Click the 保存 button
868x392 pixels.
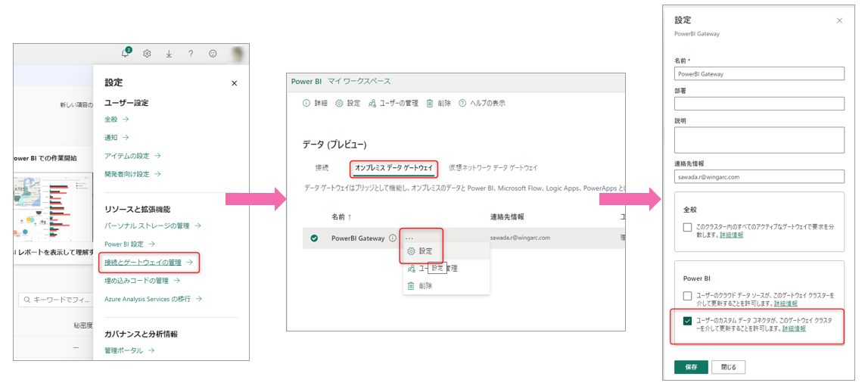pyautogui.click(x=691, y=367)
